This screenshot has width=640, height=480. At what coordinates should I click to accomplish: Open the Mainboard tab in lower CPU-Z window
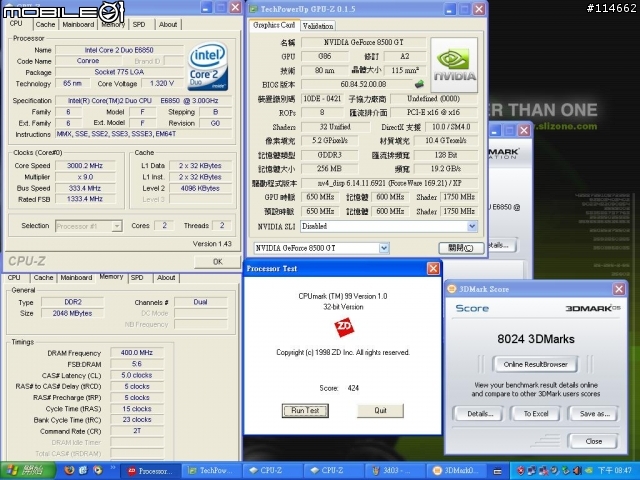click(76, 278)
